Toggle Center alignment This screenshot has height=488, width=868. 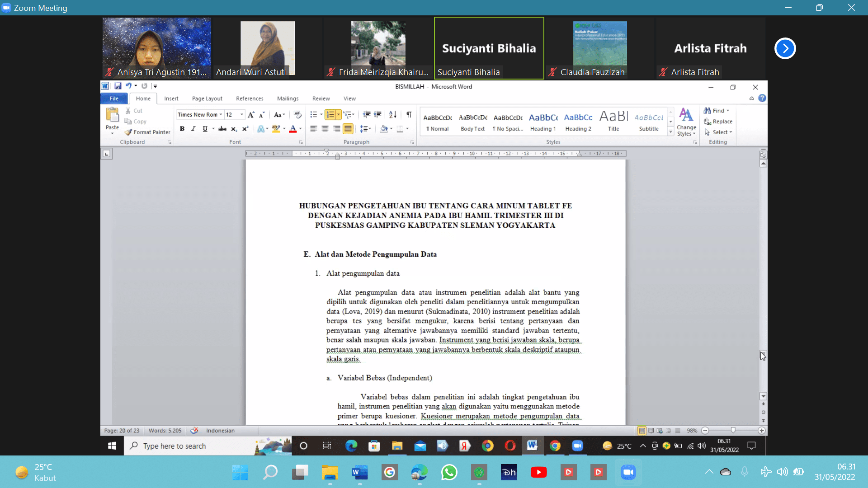point(325,129)
